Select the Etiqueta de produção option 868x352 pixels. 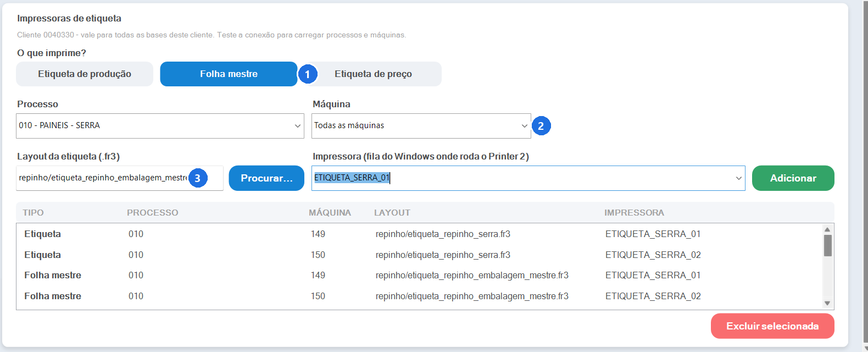[x=85, y=74]
